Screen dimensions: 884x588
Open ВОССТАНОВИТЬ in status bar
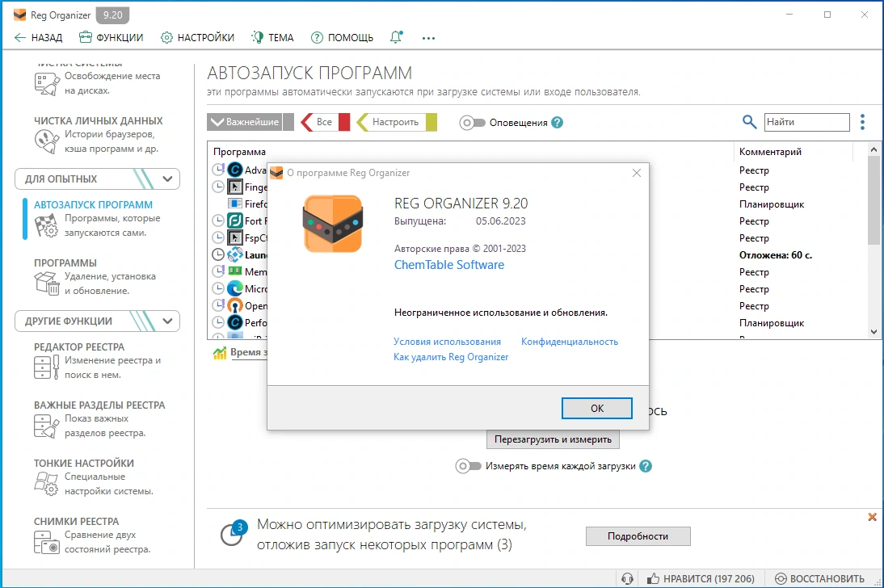(819, 579)
